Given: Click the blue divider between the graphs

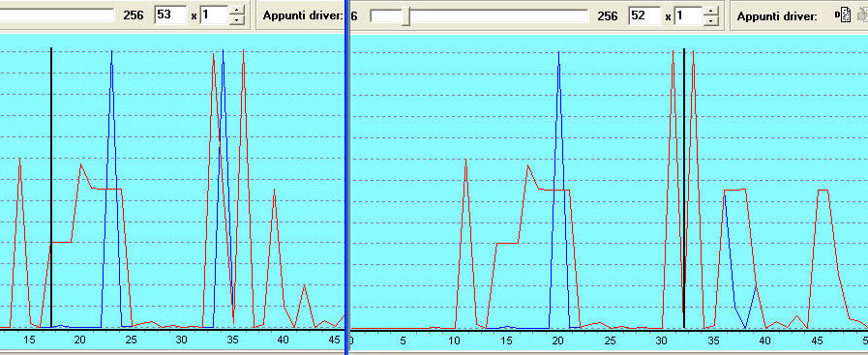Looking at the screenshot, I should pyautogui.click(x=346, y=177).
